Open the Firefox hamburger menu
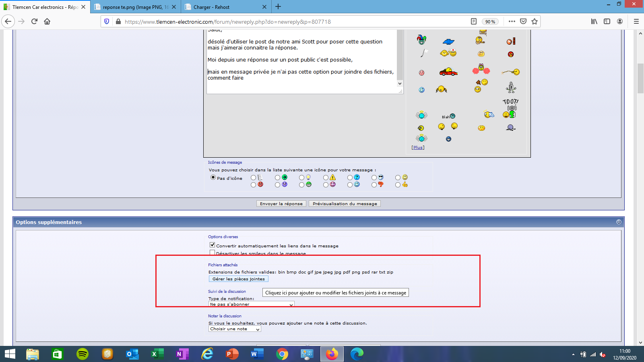Viewport: 644px width, 362px height. point(636,21)
